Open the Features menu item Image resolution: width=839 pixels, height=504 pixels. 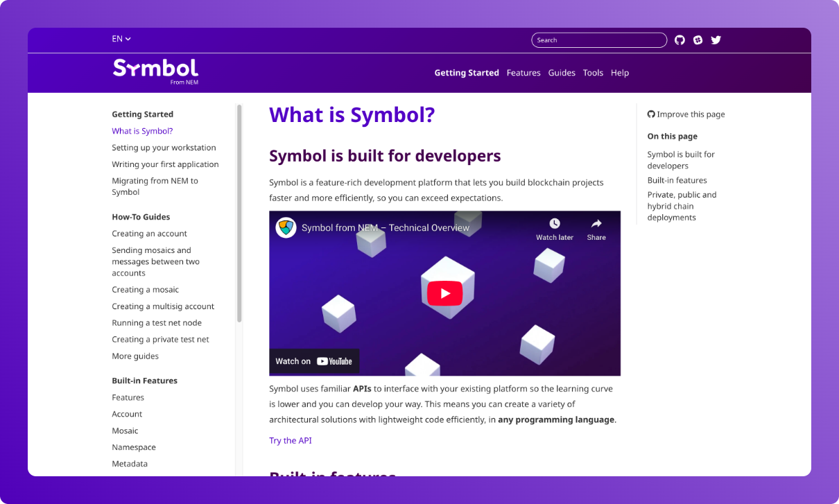(x=524, y=73)
